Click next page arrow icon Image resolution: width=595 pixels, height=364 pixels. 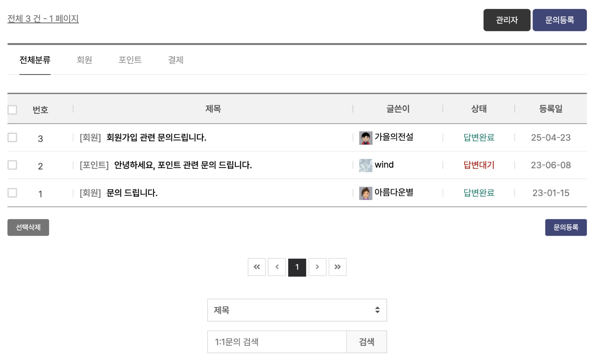click(x=317, y=267)
